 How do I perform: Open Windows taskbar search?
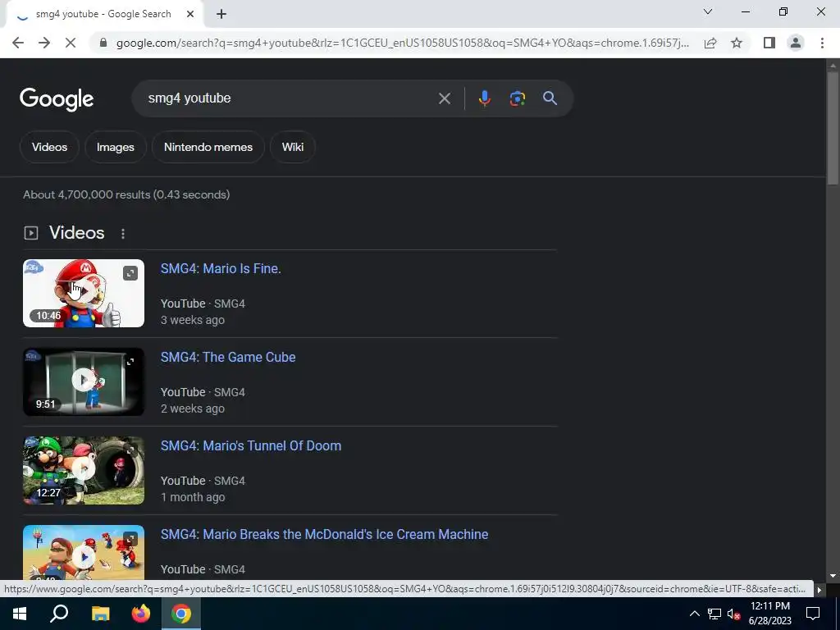point(59,614)
